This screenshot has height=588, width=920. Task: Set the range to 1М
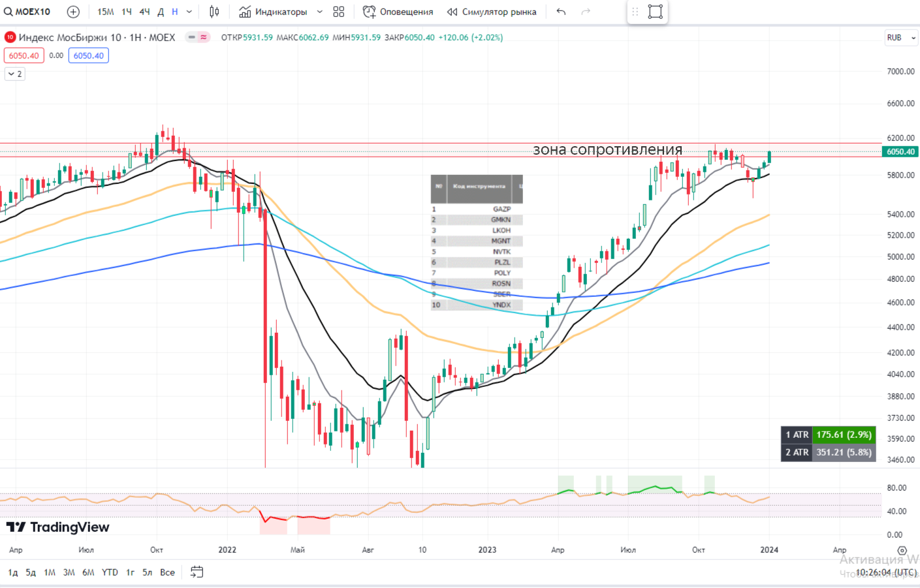pos(50,572)
